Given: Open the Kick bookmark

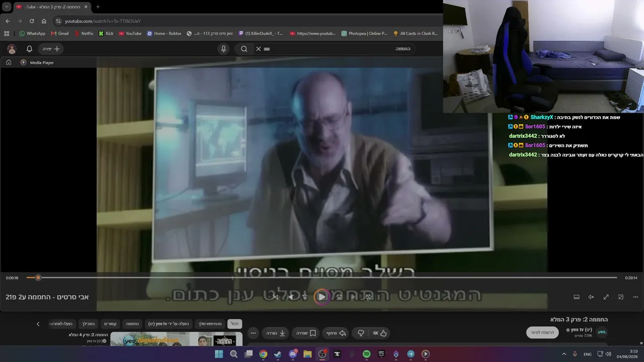Looking at the screenshot, I should point(106,34).
